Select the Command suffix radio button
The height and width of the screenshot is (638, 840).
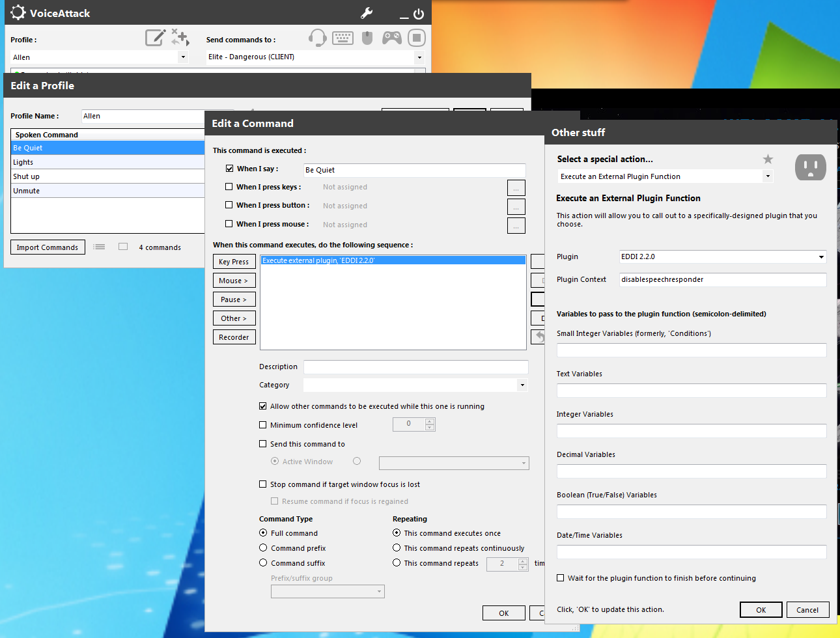pos(263,562)
